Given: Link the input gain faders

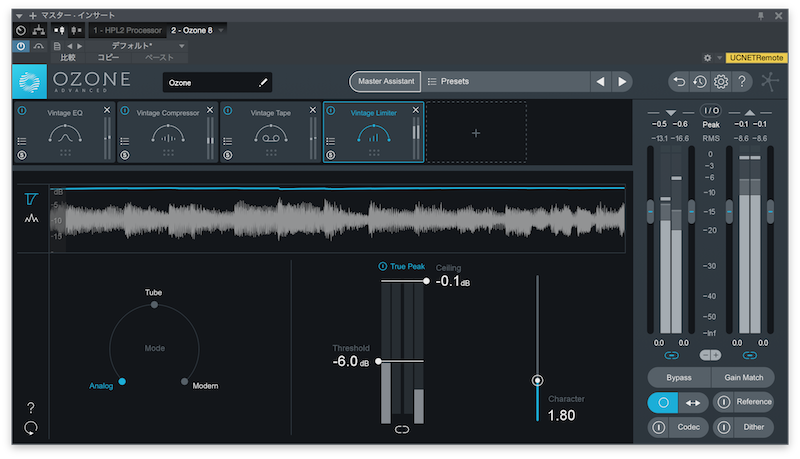Looking at the screenshot, I should (671, 355).
